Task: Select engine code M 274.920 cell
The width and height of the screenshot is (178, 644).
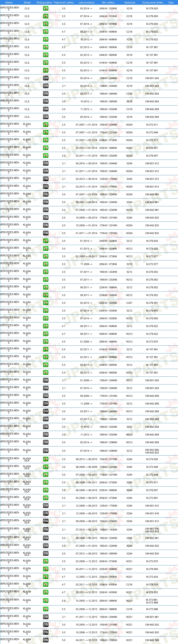Action: (152, 459)
